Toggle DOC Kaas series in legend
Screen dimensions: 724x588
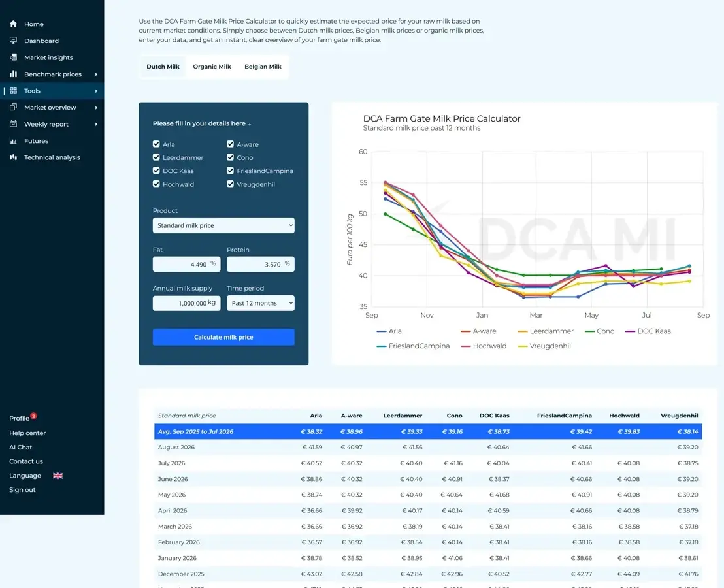click(648, 331)
